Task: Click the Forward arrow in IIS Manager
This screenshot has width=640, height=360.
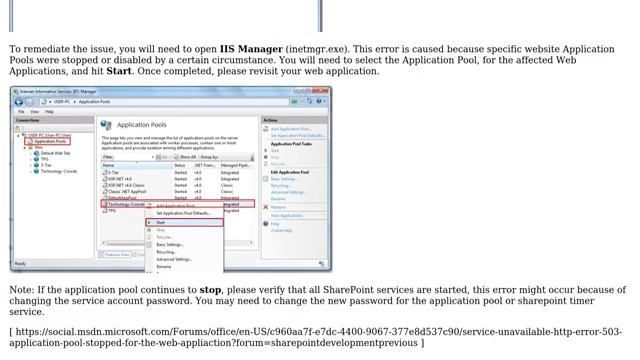Action: pos(30,102)
